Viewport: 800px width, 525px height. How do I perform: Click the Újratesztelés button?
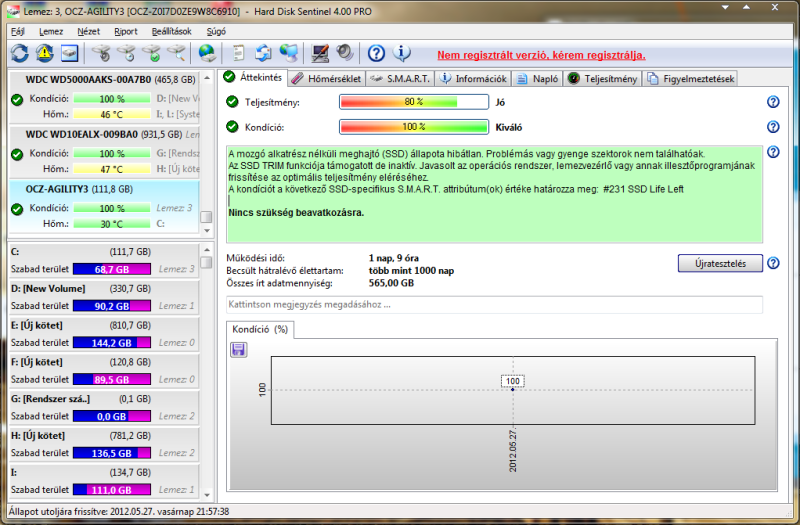click(720, 263)
